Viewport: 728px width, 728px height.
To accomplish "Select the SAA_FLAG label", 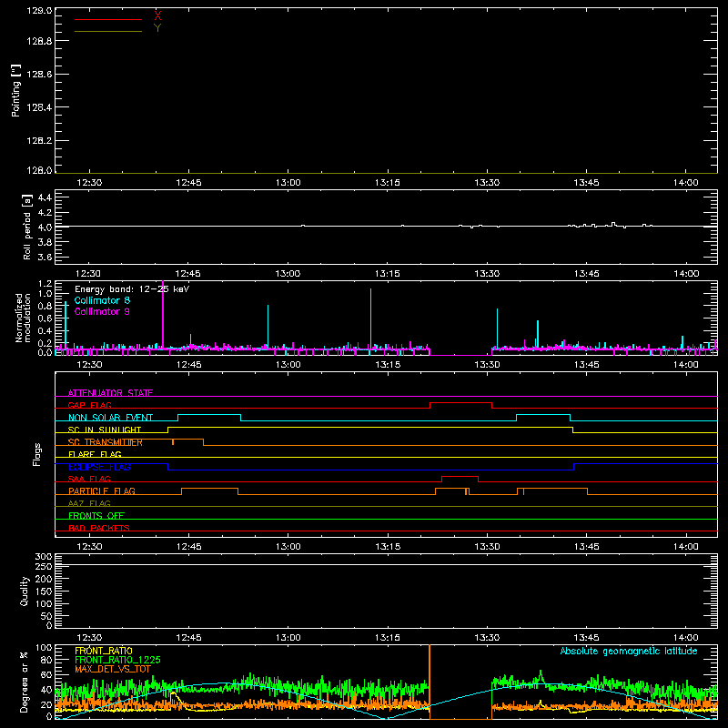I will point(89,479).
